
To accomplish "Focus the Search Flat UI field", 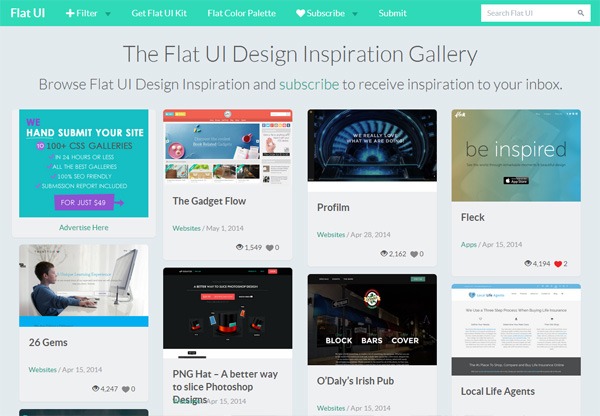I will (536, 13).
